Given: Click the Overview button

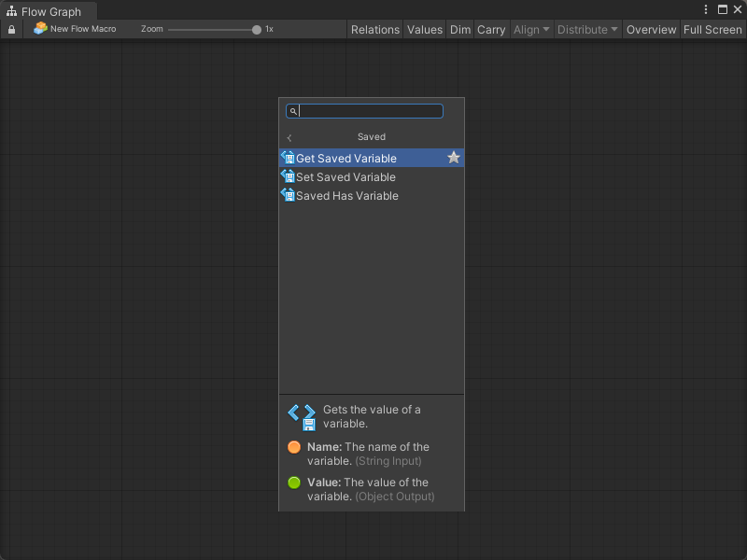Looking at the screenshot, I should coord(651,30).
